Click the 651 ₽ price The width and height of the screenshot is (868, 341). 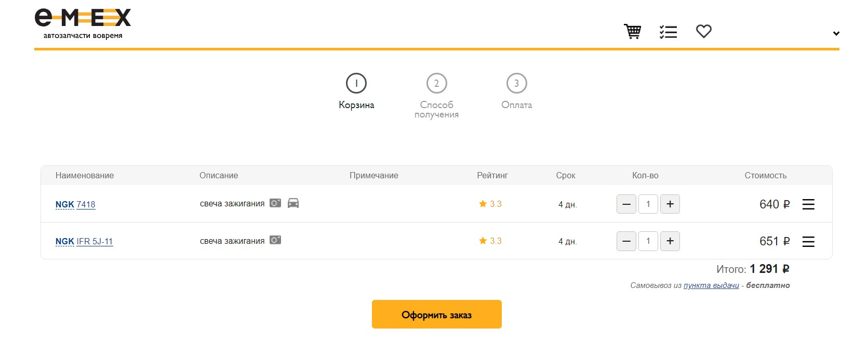[x=774, y=241]
